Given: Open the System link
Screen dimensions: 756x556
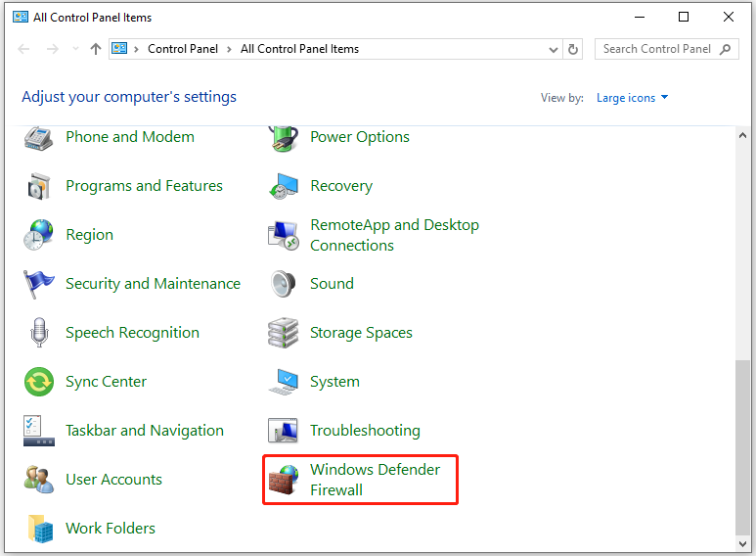Looking at the screenshot, I should (334, 382).
